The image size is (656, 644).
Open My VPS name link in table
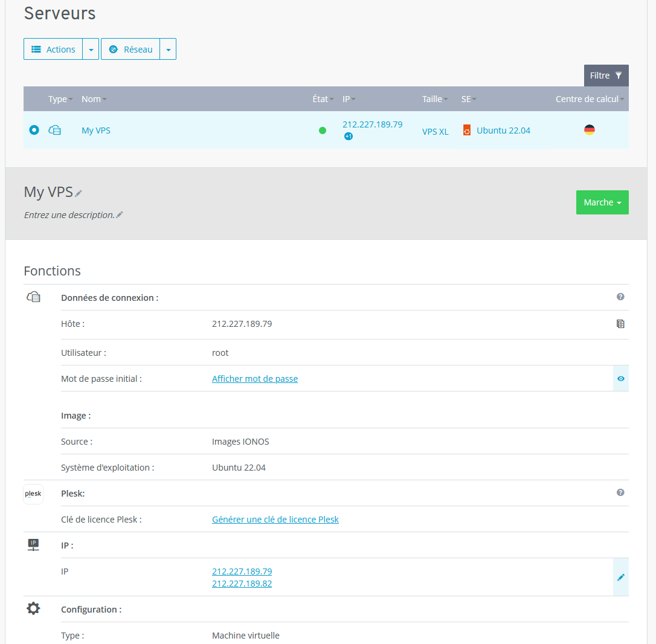[96, 130]
